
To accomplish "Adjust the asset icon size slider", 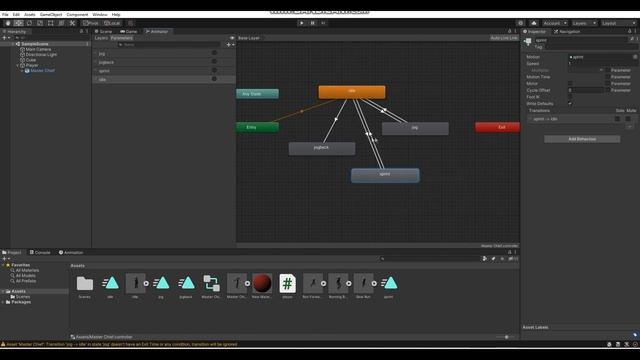I will 507,337.
